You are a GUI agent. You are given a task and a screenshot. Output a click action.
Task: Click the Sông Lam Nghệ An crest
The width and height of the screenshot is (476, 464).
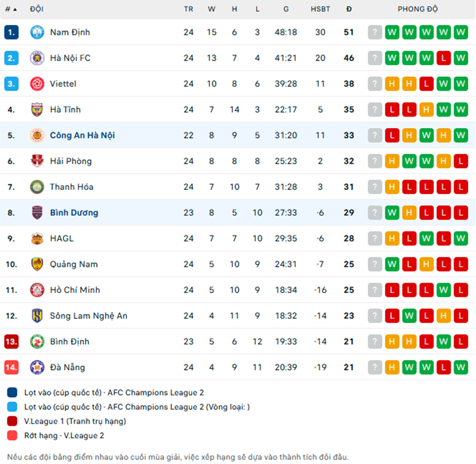37,316
